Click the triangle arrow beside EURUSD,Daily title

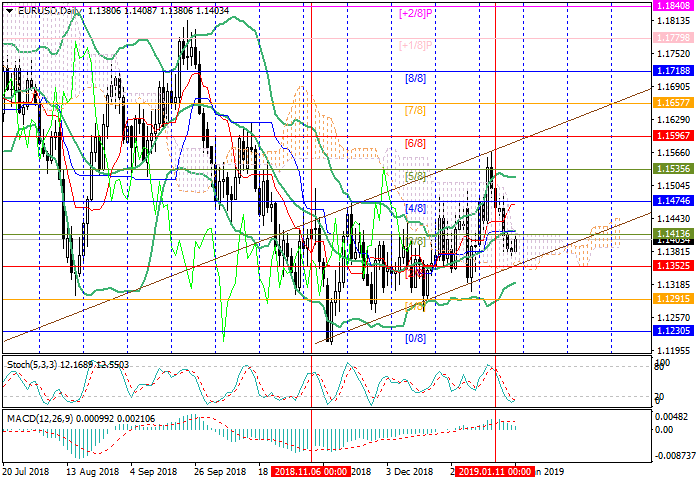9,9
